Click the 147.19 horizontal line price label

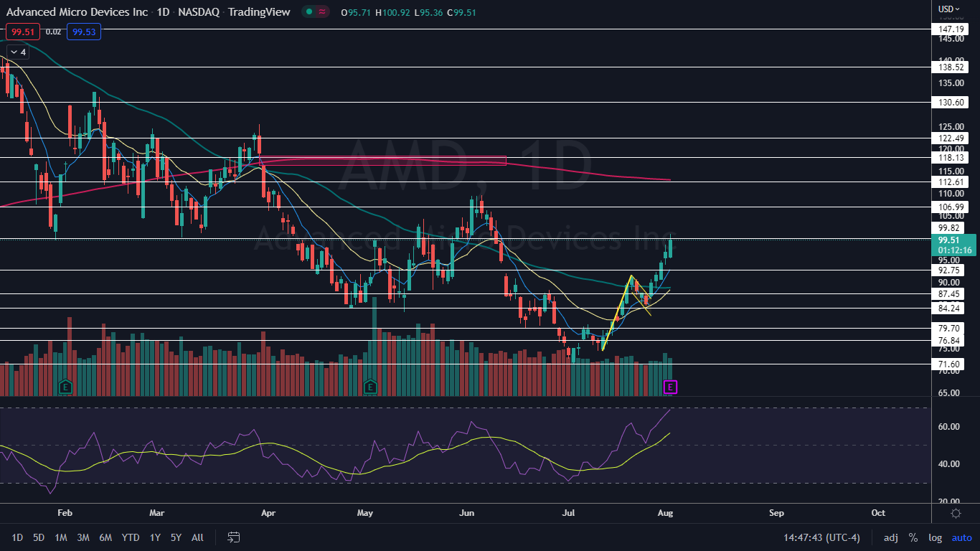coord(950,29)
